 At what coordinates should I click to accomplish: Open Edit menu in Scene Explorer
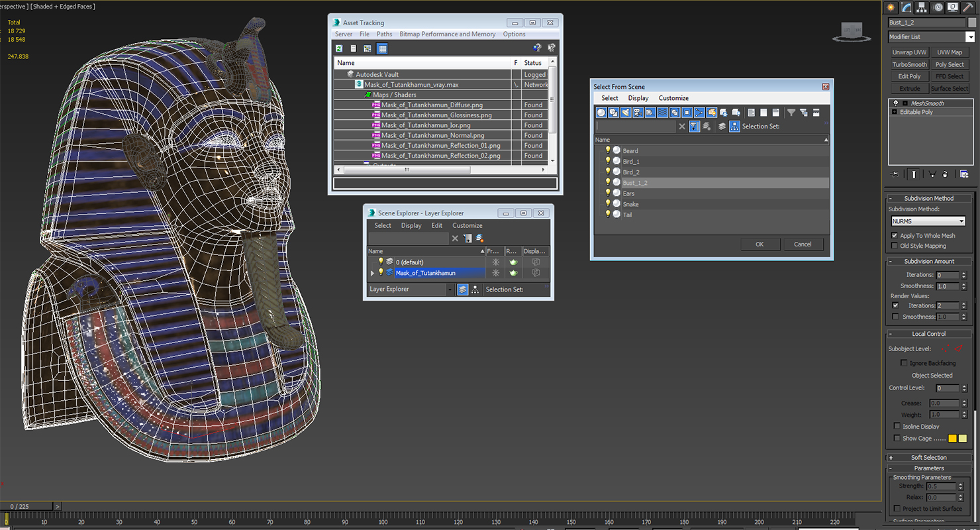click(x=437, y=225)
